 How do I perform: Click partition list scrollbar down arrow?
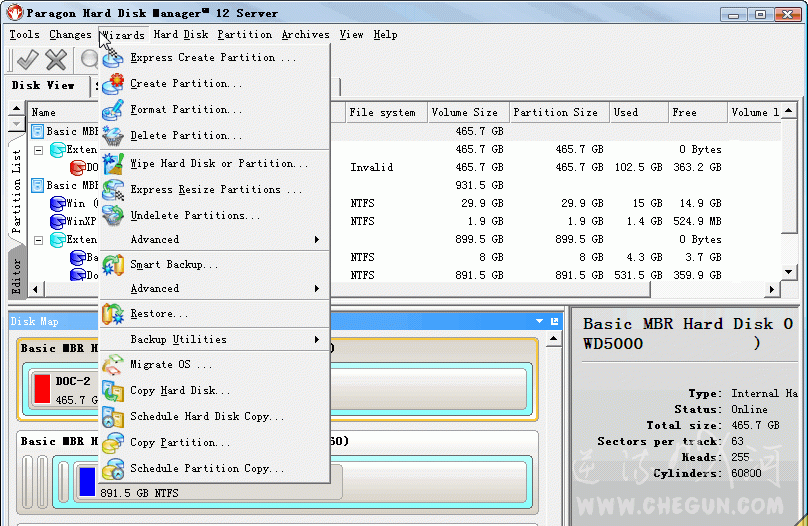click(789, 272)
